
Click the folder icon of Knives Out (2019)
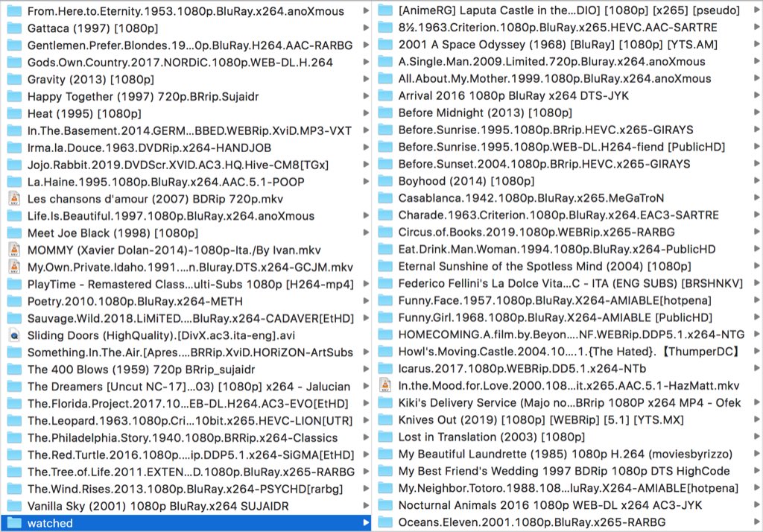tap(385, 419)
